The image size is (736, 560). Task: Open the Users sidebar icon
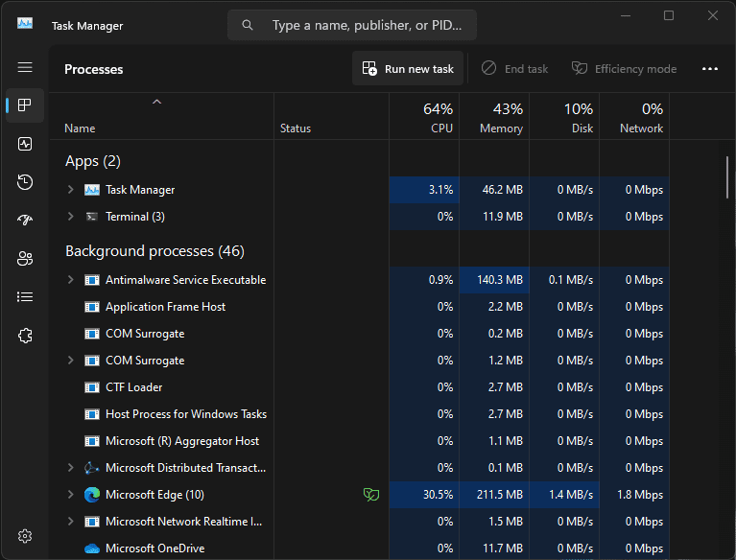pyautogui.click(x=25, y=259)
